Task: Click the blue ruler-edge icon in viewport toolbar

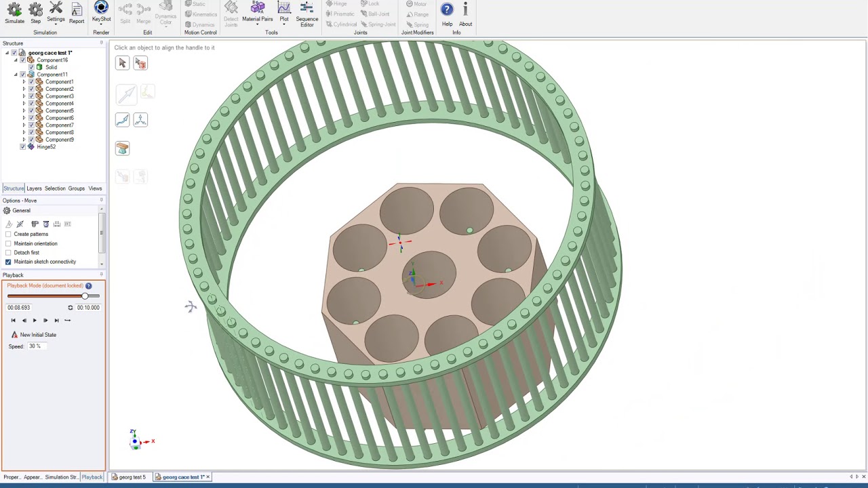Action: (x=122, y=120)
